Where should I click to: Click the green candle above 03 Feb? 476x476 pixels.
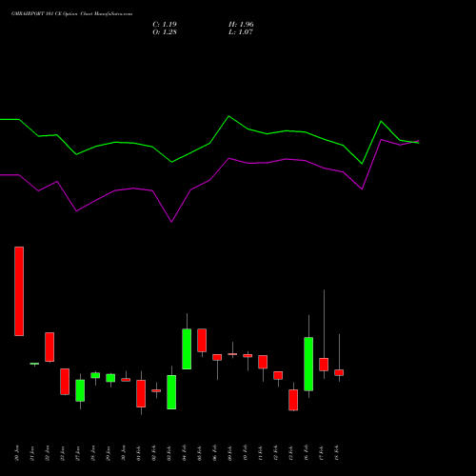171,392
